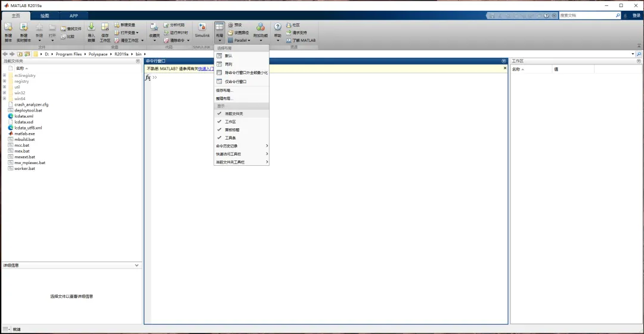Open the 清除命令 (Clear Commands) dropdown
This screenshot has width=644, height=334.
click(x=188, y=41)
